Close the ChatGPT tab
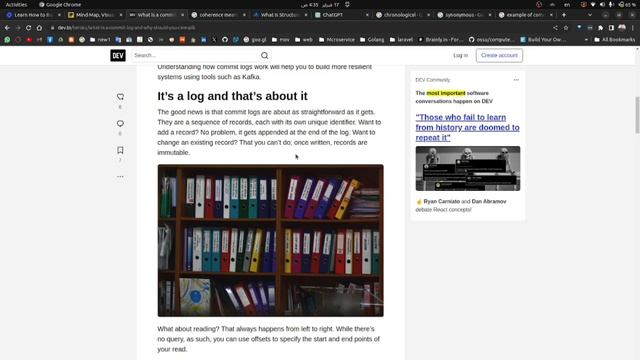The width and height of the screenshot is (640, 360). [x=367, y=15]
